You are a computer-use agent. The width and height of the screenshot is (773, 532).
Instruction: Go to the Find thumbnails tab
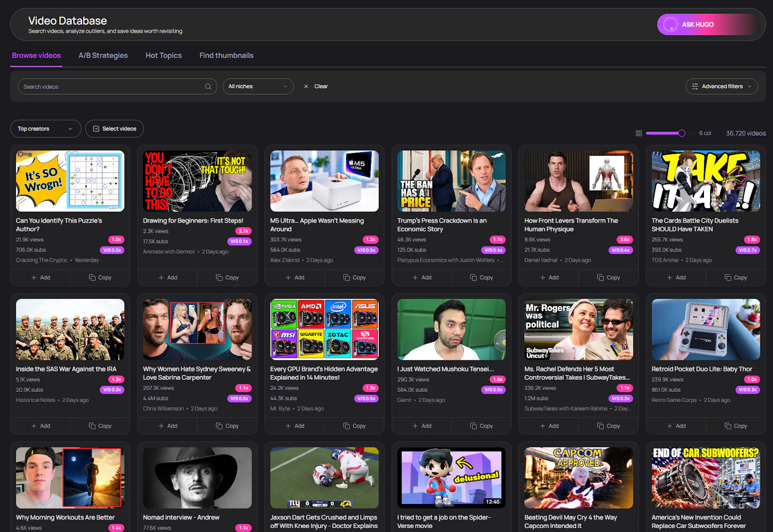coord(226,56)
